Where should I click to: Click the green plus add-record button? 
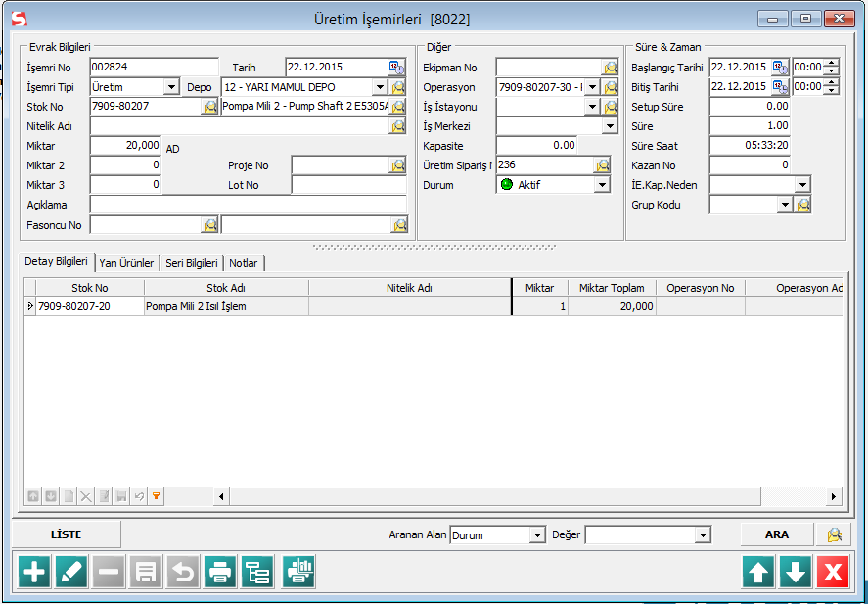(34, 572)
